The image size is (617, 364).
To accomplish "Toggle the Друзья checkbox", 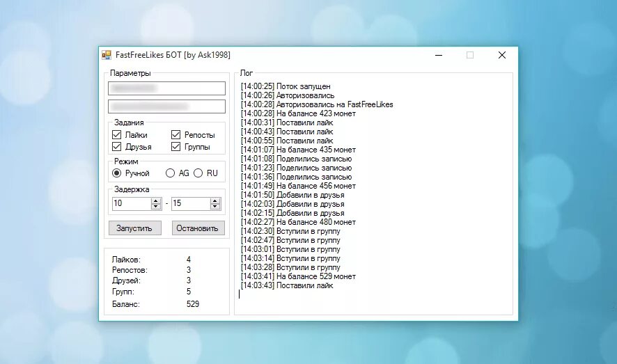I will coord(116,147).
